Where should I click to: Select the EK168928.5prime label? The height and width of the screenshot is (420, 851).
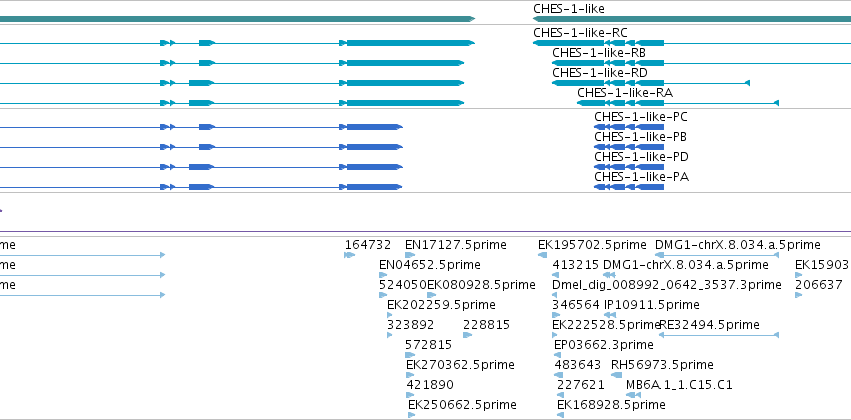point(611,406)
